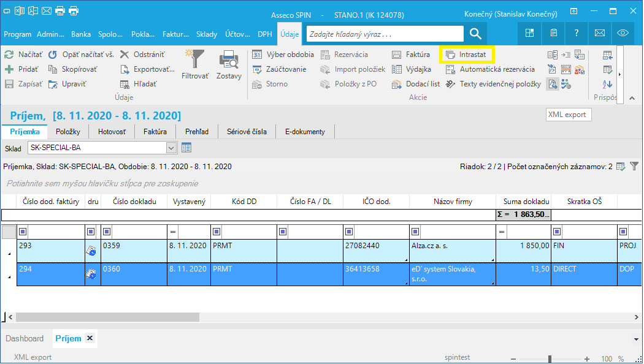
Task: Click the eye icon in header
Action: [623, 33]
